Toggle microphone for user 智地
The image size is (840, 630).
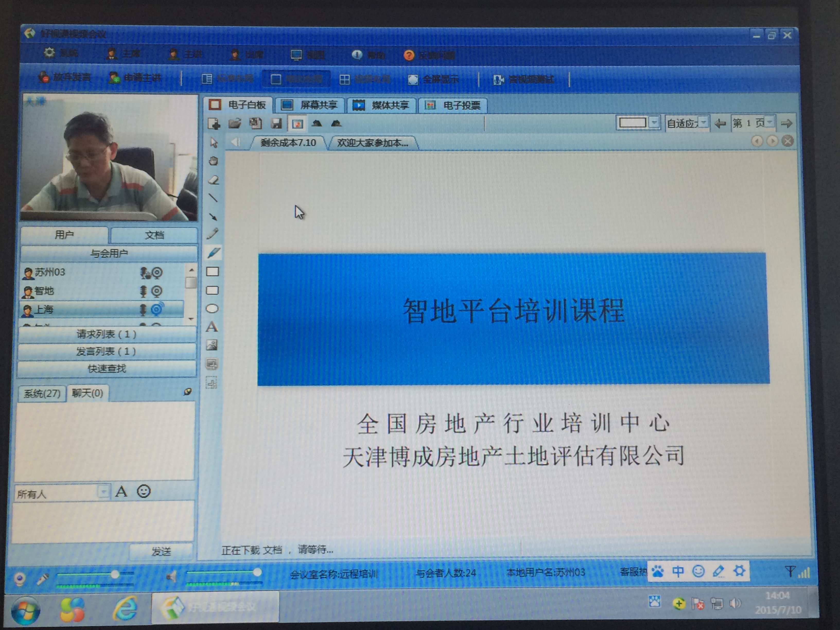[x=144, y=291]
